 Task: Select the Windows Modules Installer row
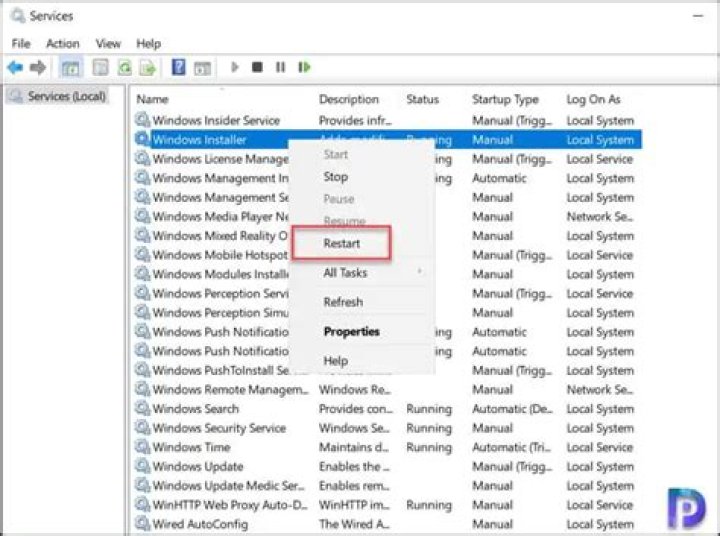(386, 274)
